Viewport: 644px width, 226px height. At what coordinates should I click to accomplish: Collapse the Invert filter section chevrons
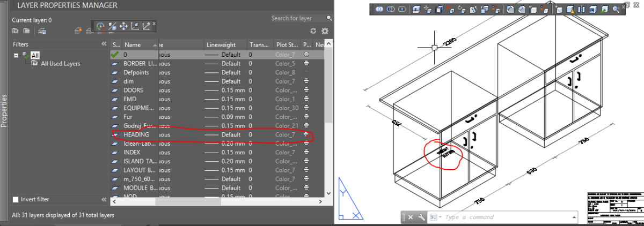[104, 199]
